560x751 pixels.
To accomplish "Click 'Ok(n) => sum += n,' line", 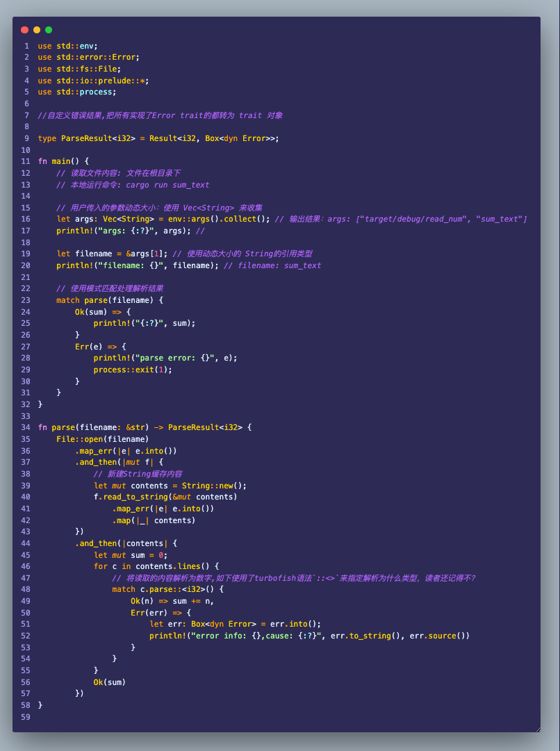I will coord(172,601).
